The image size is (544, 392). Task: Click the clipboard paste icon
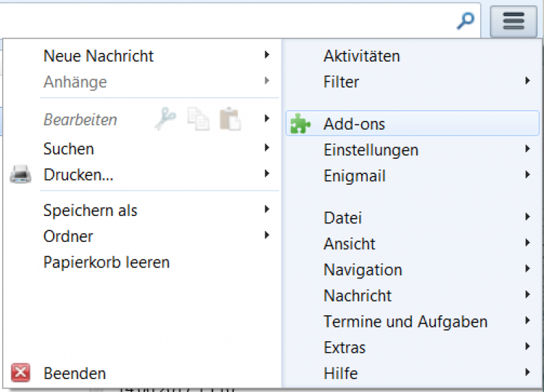pos(229,120)
